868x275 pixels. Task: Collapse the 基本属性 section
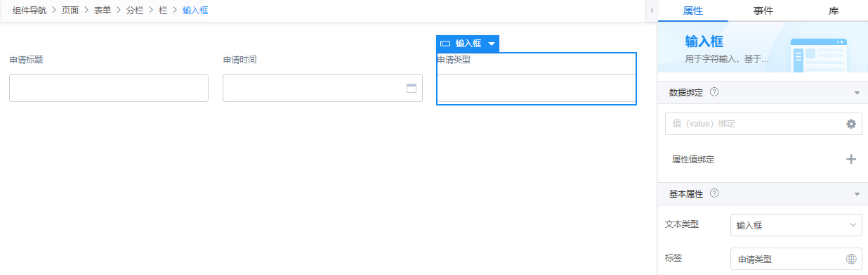pyautogui.click(x=857, y=194)
